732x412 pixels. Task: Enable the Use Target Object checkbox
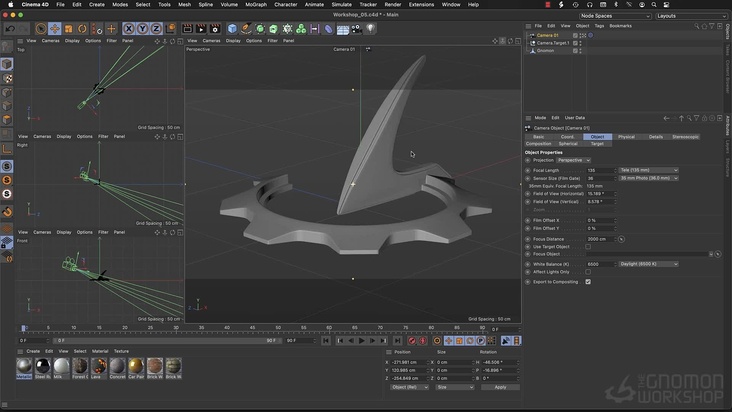point(588,246)
